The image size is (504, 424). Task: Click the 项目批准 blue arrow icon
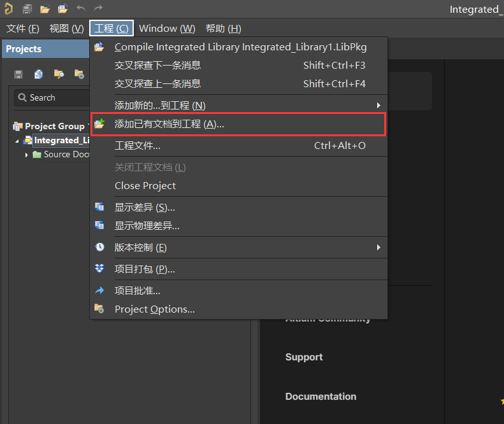pyautogui.click(x=99, y=290)
